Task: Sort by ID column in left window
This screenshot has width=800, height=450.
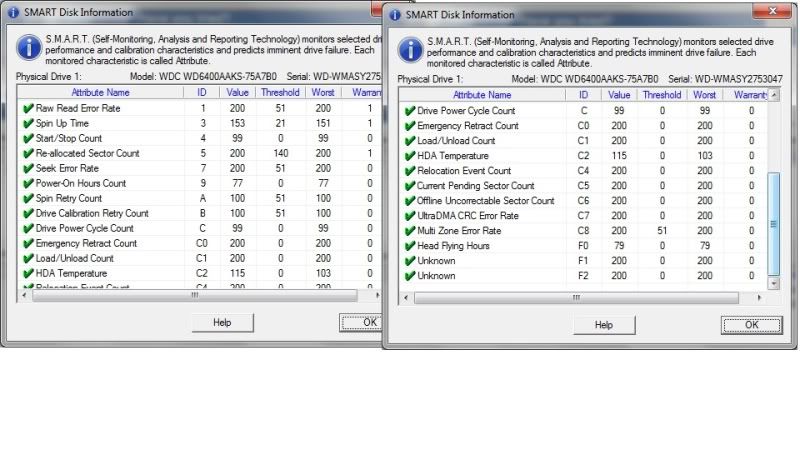Action: [x=202, y=92]
